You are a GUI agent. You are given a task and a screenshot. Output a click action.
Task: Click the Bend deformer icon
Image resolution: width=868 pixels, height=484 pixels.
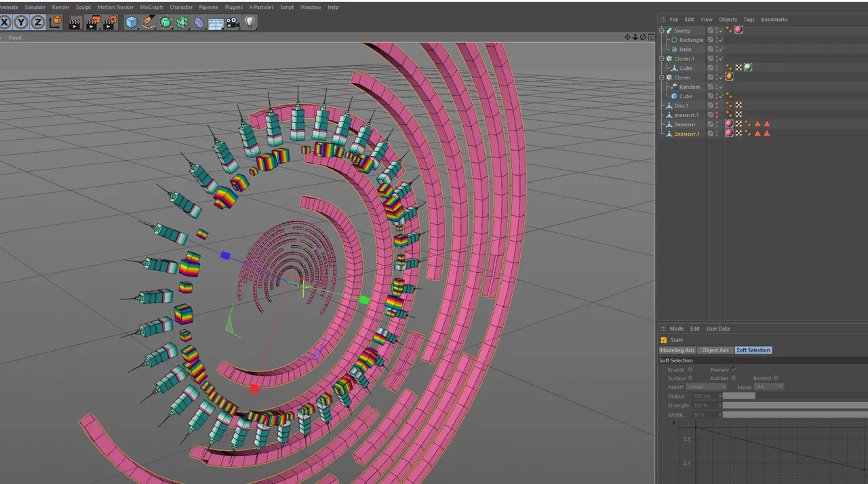199,22
